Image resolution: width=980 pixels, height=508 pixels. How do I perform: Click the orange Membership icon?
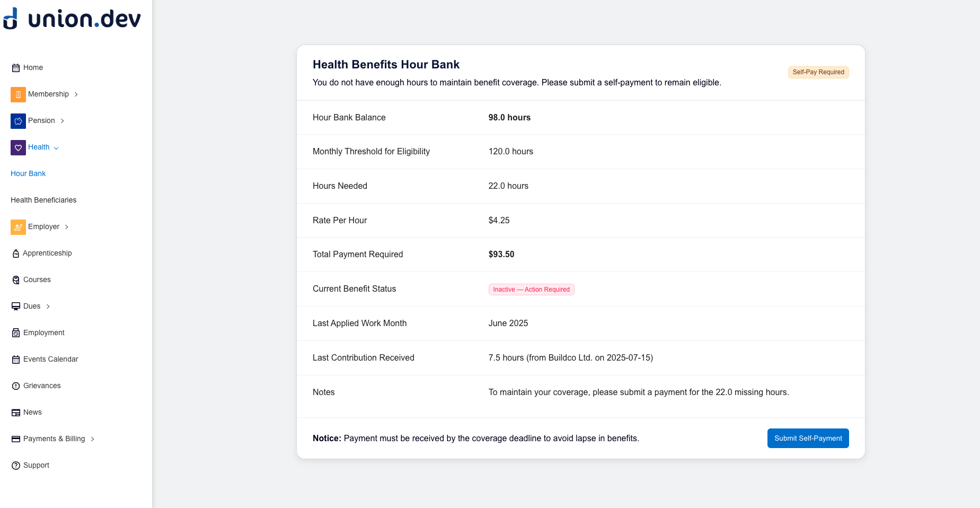(x=18, y=94)
